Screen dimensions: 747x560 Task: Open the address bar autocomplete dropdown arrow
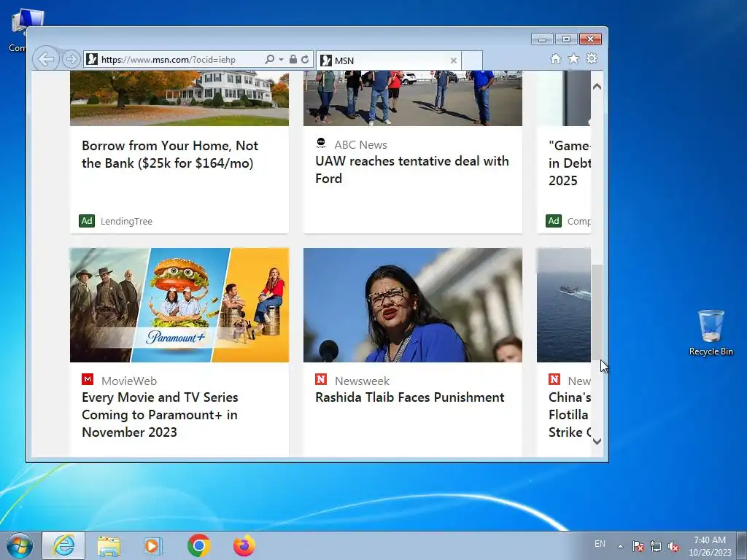click(281, 60)
